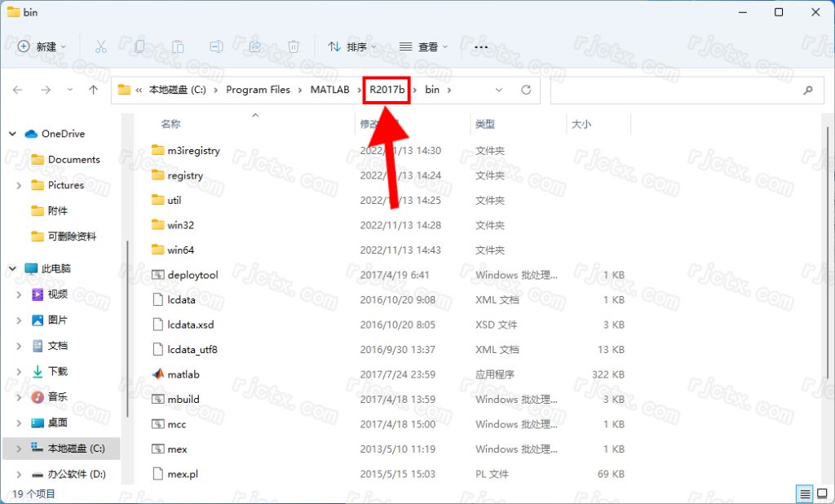Click the Copy icon in toolbar
This screenshot has height=504, width=835.
pos(139,47)
